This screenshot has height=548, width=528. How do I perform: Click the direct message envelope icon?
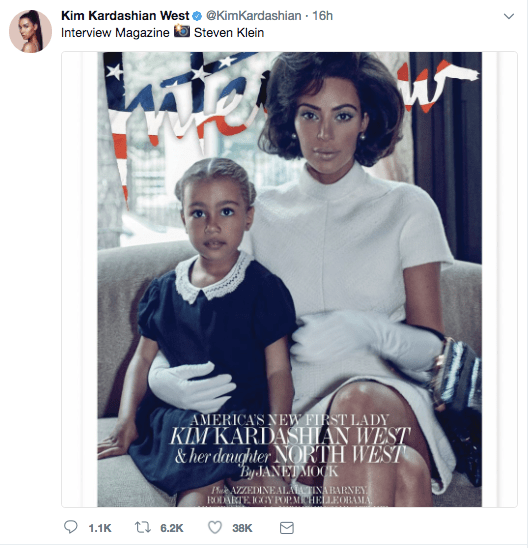[287, 528]
